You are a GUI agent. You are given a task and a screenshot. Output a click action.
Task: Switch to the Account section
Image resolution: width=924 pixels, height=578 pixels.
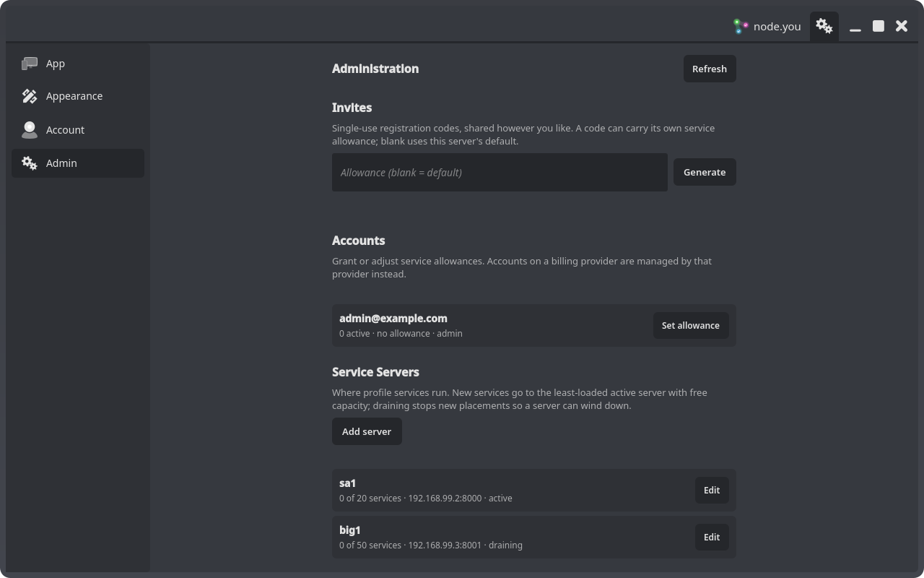pos(78,130)
